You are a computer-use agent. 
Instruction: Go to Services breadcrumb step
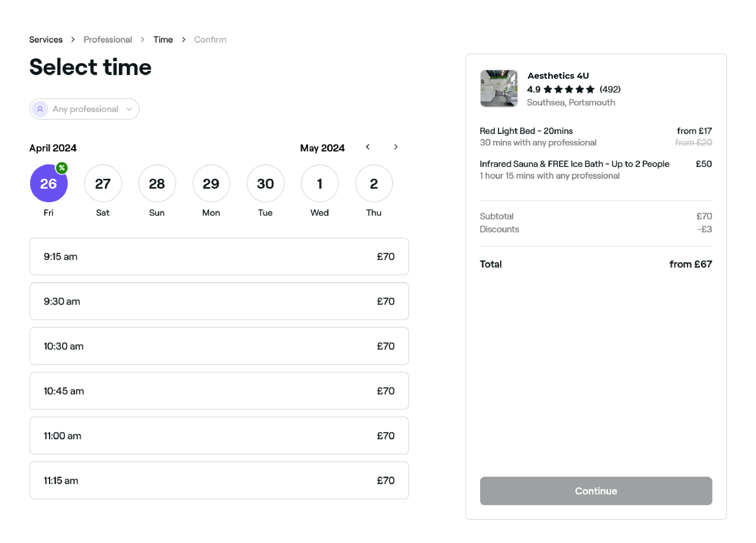46,40
